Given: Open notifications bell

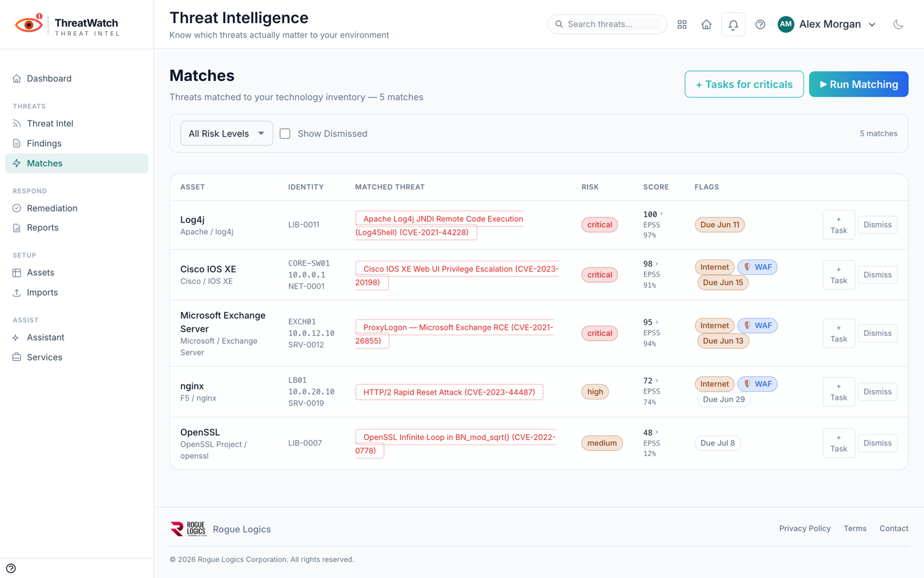Looking at the screenshot, I should coord(733,24).
